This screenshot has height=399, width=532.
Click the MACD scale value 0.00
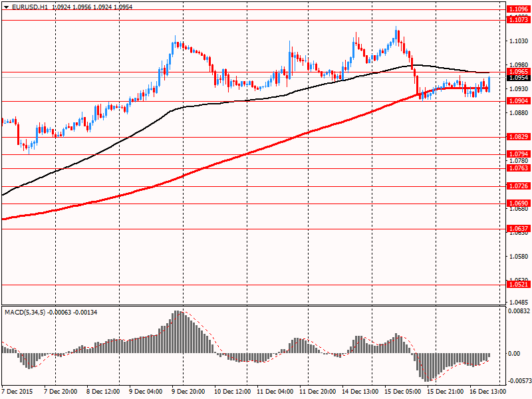click(x=514, y=354)
